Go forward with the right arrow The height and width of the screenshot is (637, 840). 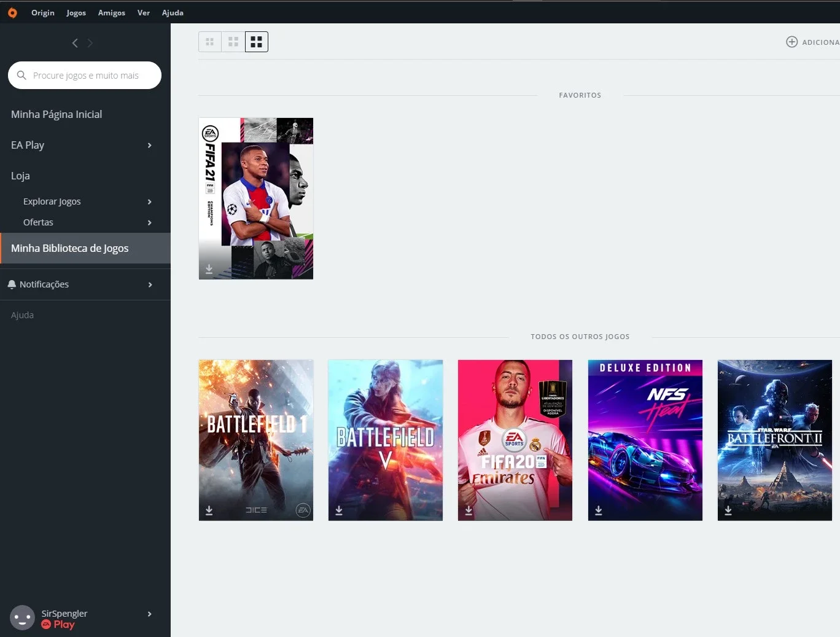[90, 43]
